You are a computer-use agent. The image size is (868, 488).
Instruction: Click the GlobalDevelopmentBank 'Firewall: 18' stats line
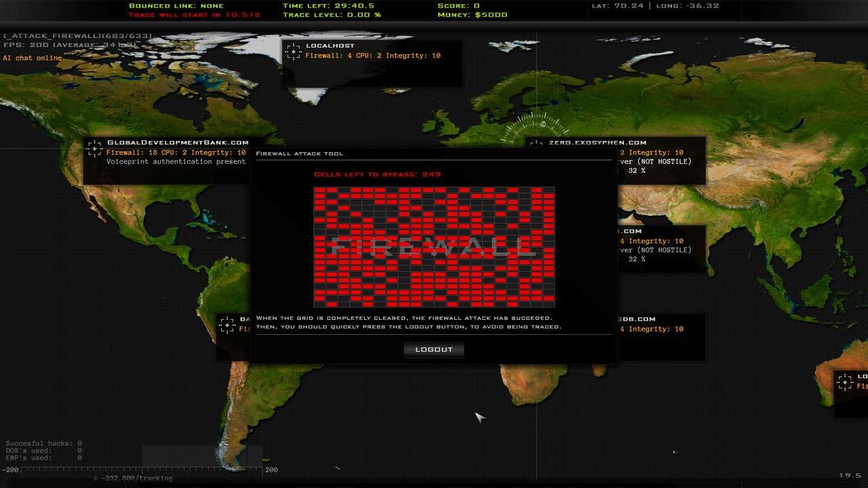(x=176, y=152)
